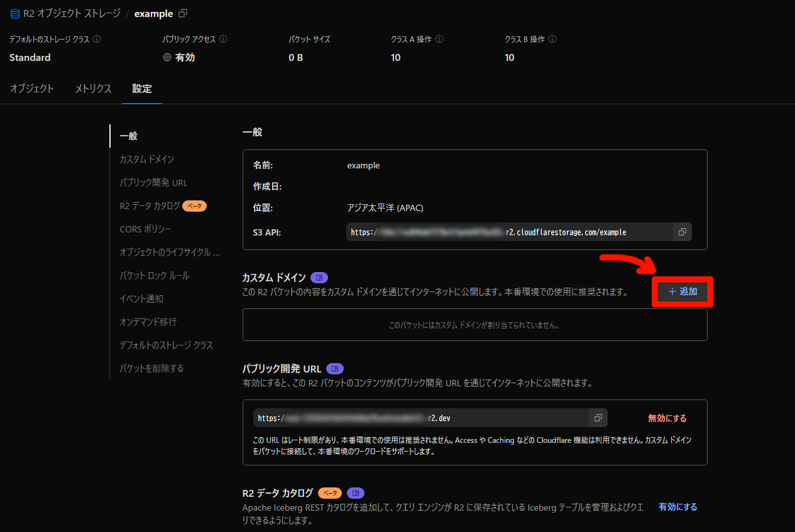The width and height of the screenshot is (795, 532).
Task: Click the bucket name value example
Action: point(363,165)
